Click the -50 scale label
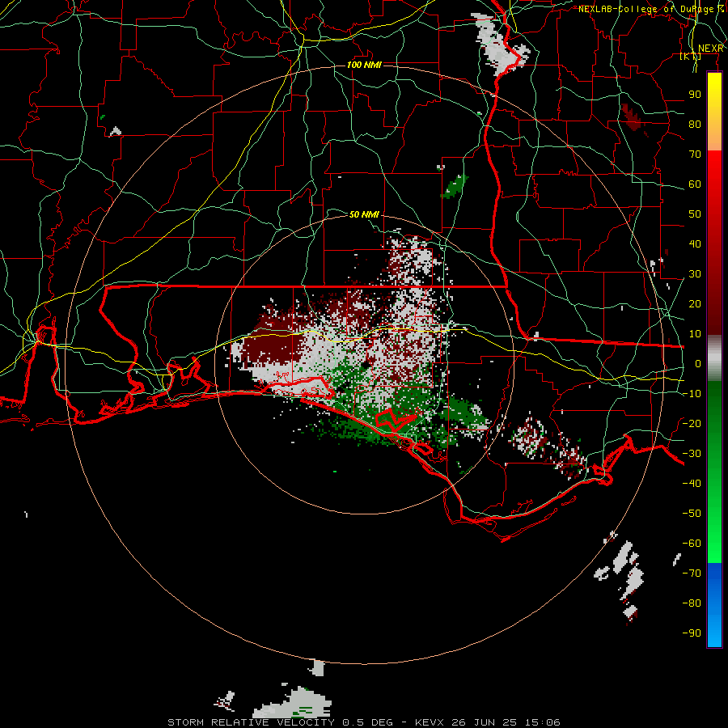Image resolution: width=728 pixels, height=728 pixels. pos(692,514)
